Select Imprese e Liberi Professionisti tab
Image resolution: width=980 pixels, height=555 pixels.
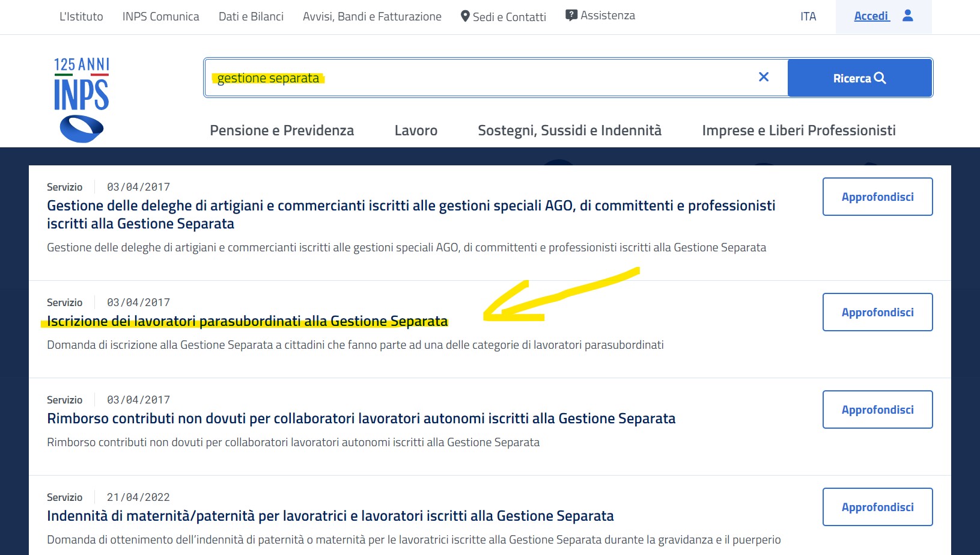pos(799,130)
